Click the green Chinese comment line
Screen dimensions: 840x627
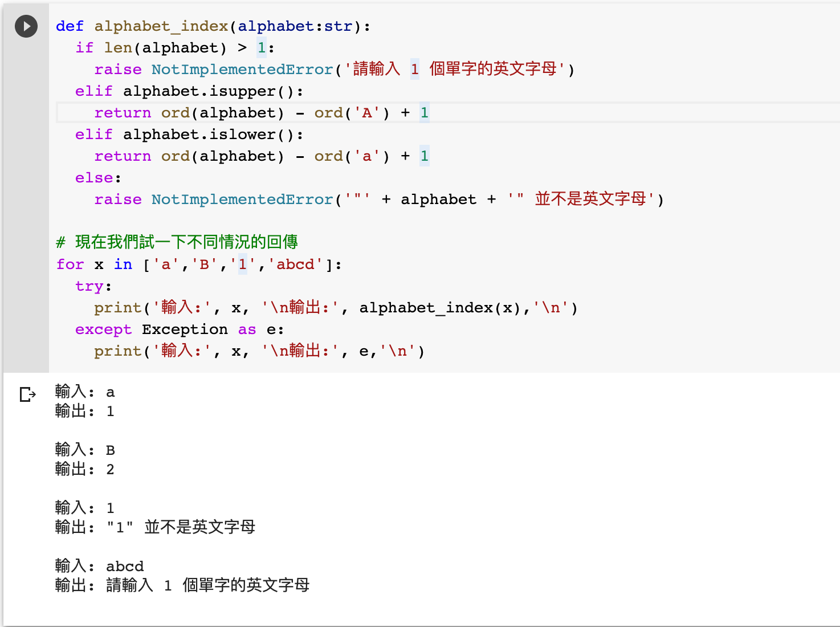(x=177, y=242)
